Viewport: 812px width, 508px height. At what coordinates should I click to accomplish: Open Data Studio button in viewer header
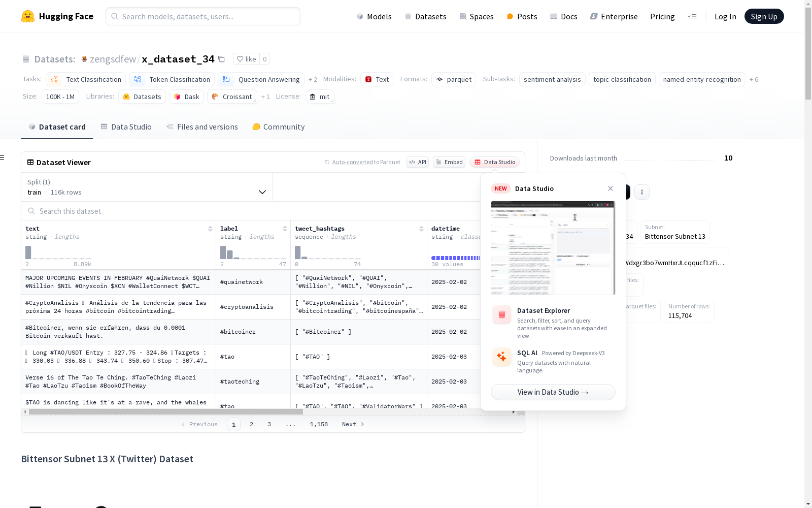coord(494,162)
